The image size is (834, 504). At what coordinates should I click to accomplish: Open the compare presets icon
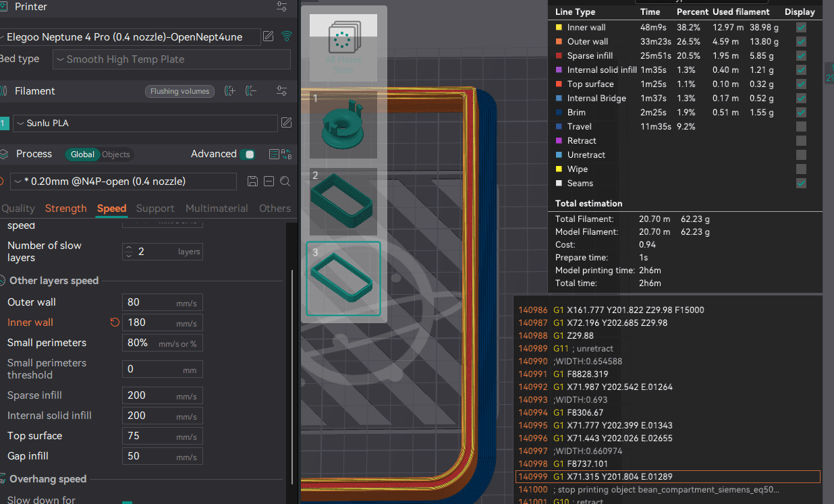285,155
